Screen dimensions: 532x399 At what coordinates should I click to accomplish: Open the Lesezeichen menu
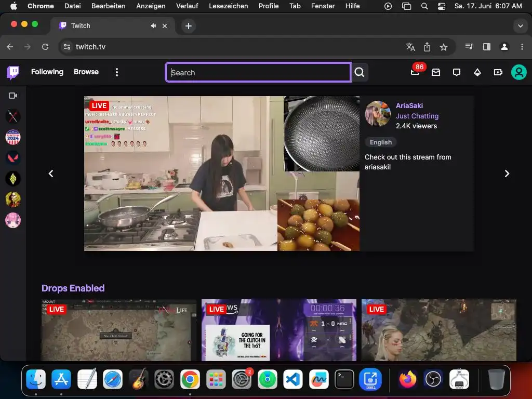tap(229, 6)
